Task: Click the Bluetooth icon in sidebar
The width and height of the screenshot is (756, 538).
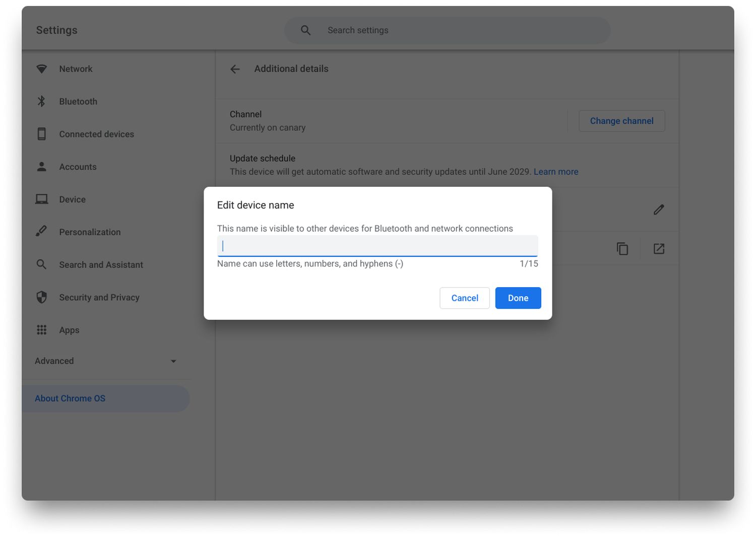Action: [42, 102]
